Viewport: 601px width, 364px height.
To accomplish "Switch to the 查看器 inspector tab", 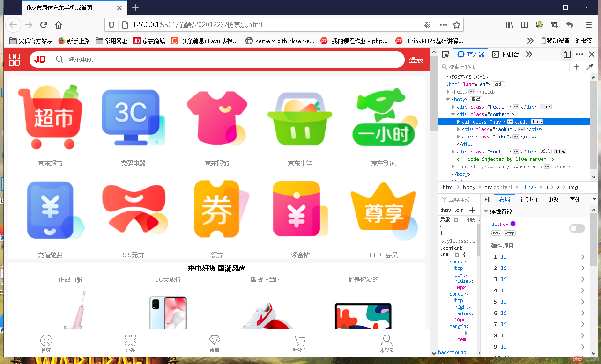I will pos(471,54).
